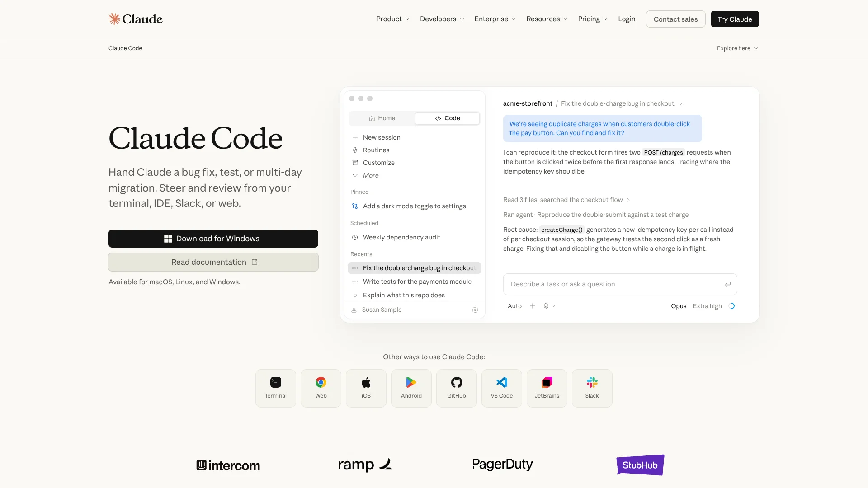Image resolution: width=868 pixels, height=488 pixels.
Task: Open Explain what this repo does
Action: pos(415,295)
